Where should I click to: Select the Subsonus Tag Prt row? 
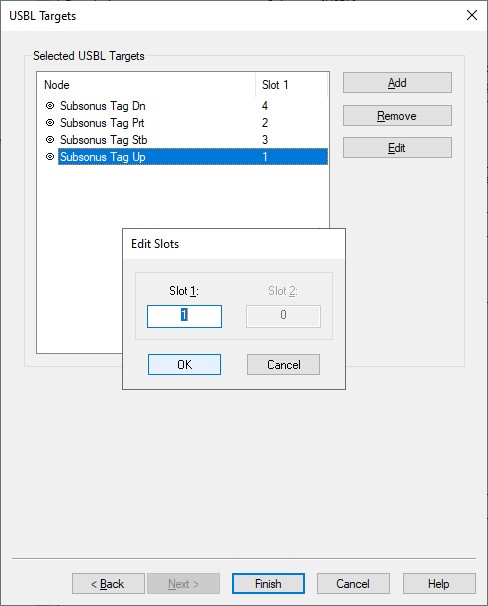(183, 123)
